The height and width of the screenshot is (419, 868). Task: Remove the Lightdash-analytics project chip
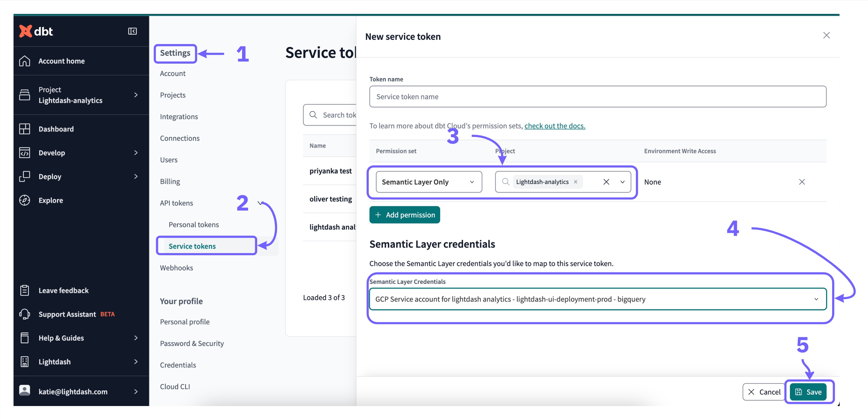[x=576, y=182]
